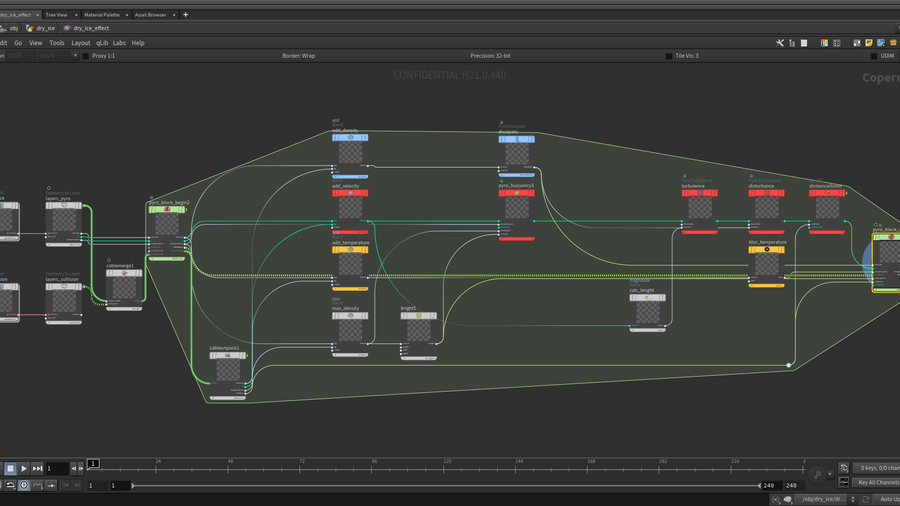This screenshot has height=506, width=900.
Task: Jump to last frame button
Action: 37,468
